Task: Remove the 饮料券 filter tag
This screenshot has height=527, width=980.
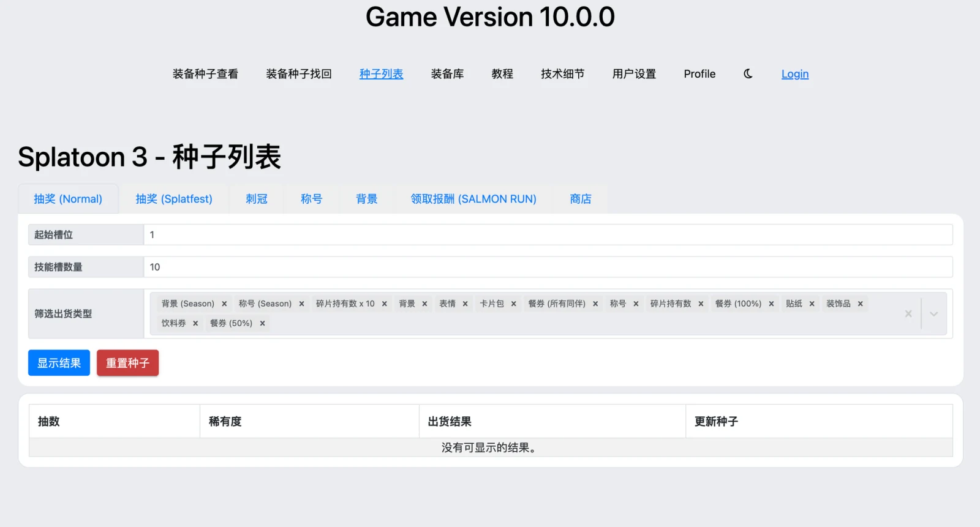Action: click(195, 323)
